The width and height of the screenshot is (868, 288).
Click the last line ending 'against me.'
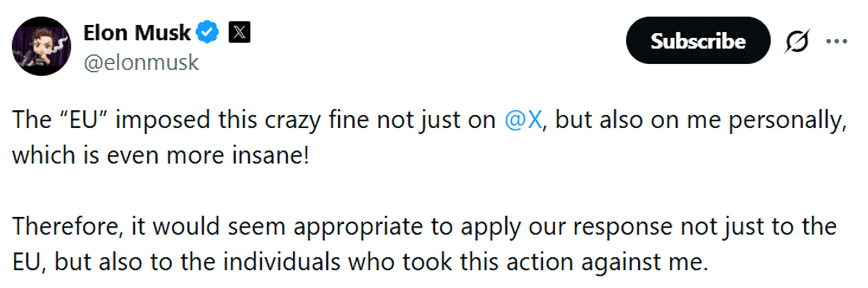[360, 262]
